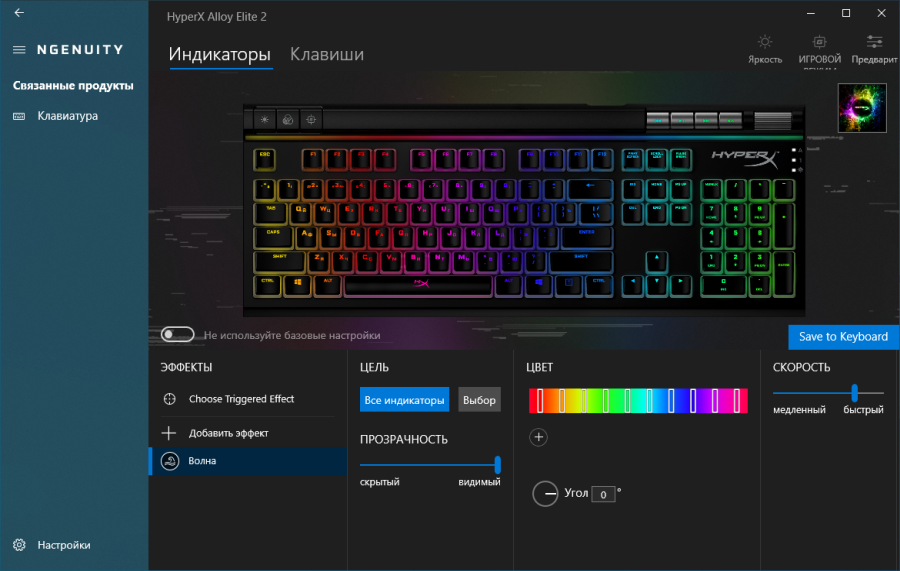Open the NGENUITY hamburger menu
The width and height of the screenshot is (900, 571).
coord(19,50)
